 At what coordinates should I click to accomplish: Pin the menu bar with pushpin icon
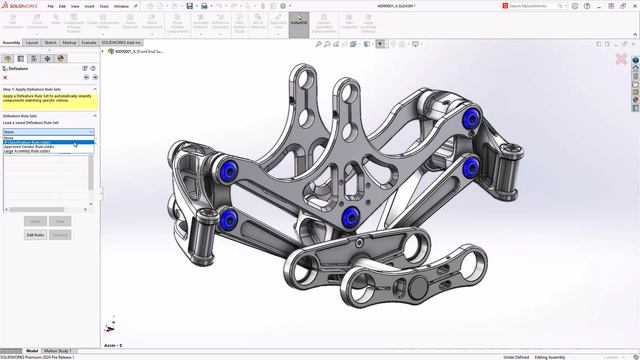point(136,6)
